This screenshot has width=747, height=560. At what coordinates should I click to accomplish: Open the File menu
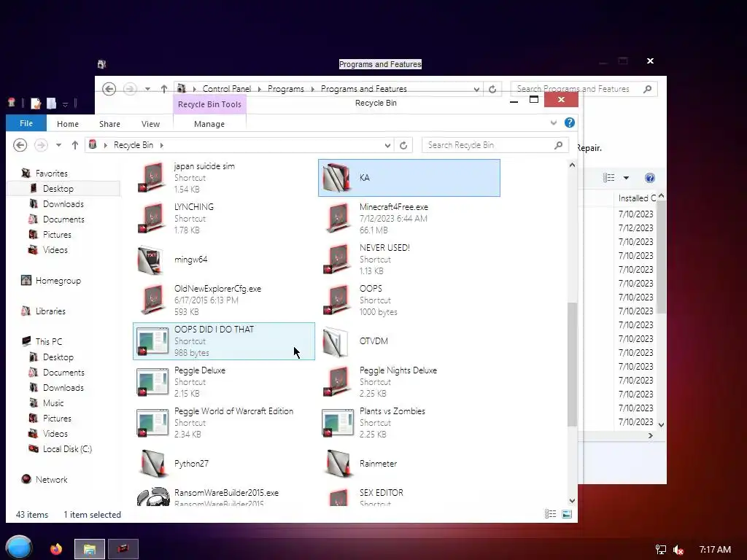(26, 123)
